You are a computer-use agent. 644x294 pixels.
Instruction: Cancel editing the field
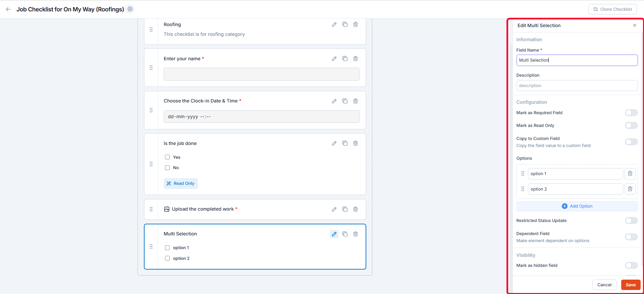(604, 285)
